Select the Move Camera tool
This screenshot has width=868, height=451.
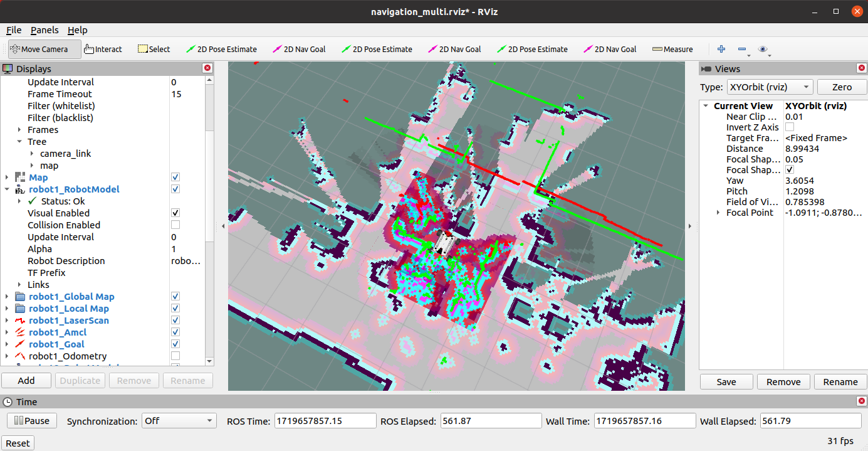[44, 49]
